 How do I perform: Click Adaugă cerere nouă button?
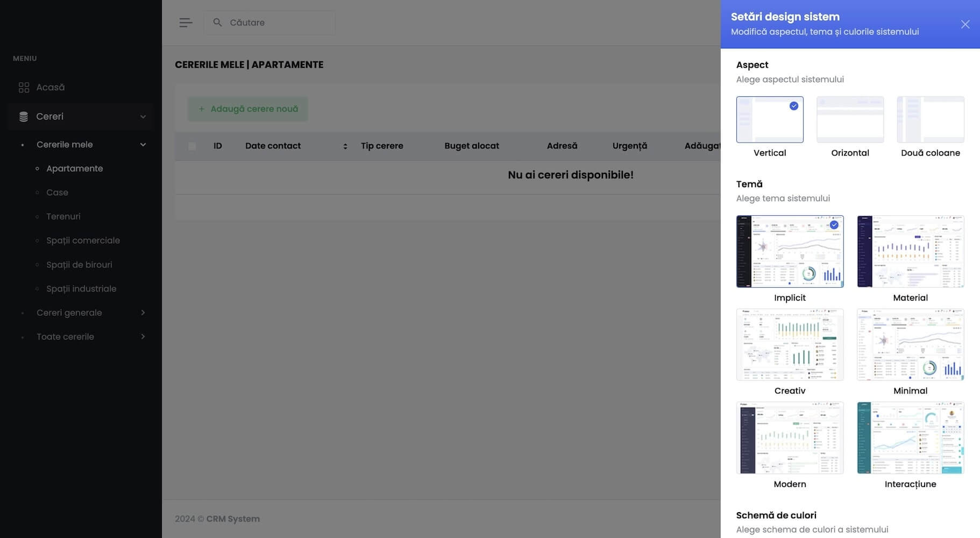[248, 109]
